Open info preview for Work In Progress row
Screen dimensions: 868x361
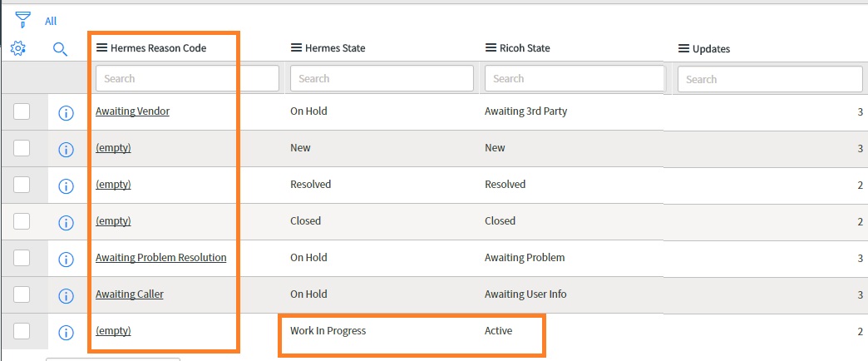(66, 332)
